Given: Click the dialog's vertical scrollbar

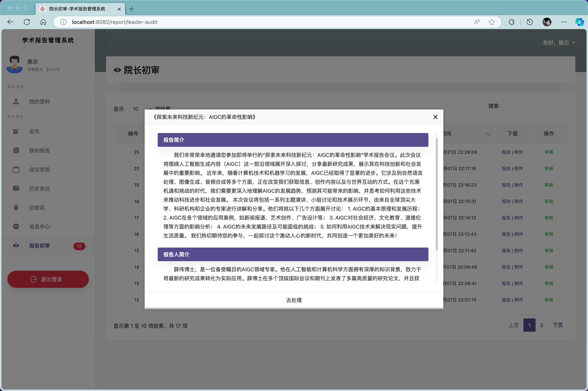Looking at the screenshot, I should pos(437,195).
